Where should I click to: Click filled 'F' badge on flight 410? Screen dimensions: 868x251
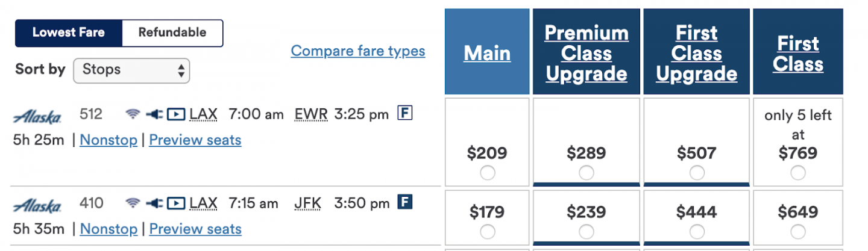(405, 202)
